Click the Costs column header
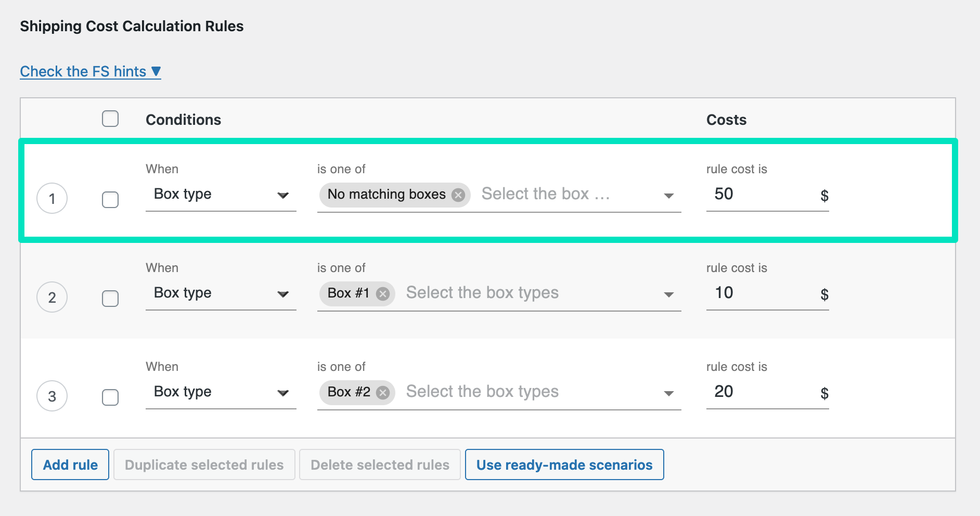Screen dimensions: 980x516 pos(726,119)
